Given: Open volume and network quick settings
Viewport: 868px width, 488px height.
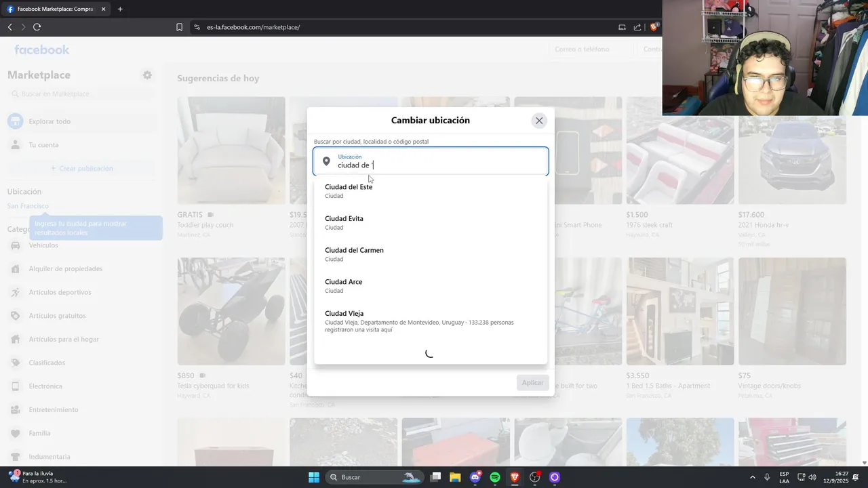Looking at the screenshot, I should [x=806, y=477].
